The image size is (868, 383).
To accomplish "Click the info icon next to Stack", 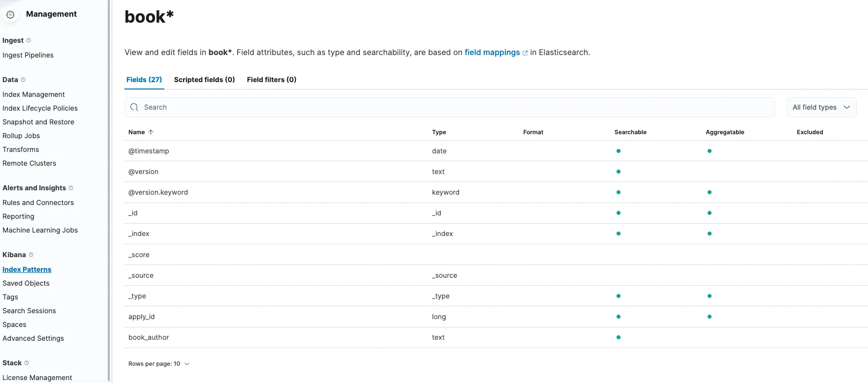I will pos(27,363).
